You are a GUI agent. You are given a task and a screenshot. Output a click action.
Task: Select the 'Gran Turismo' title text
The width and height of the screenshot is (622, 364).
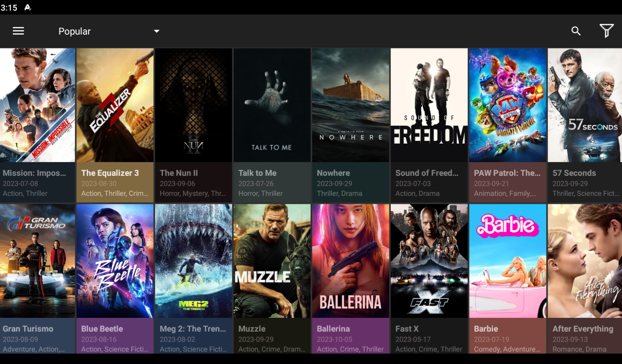(x=28, y=329)
